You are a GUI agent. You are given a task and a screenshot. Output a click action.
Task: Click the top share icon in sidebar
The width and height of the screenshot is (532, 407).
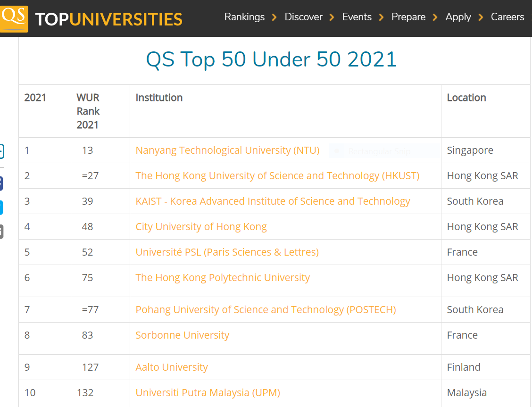(2, 151)
